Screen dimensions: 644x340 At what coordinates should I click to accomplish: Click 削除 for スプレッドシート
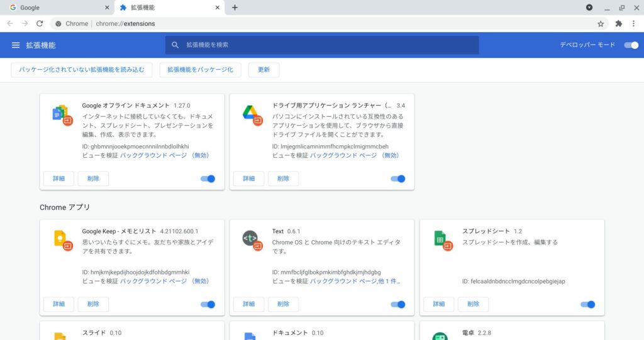(474, 304)
